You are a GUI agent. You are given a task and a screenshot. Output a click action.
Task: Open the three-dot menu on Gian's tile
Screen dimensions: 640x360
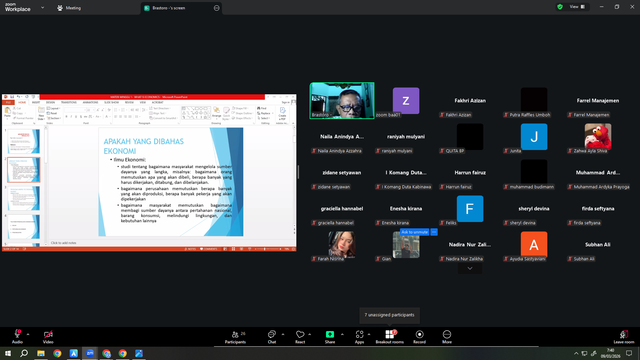[434, 232]
